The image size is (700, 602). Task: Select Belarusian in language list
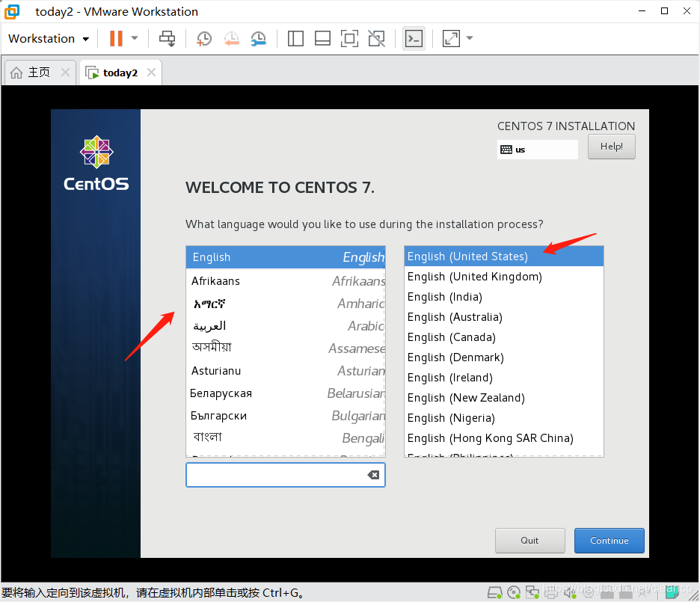[286, 393]
